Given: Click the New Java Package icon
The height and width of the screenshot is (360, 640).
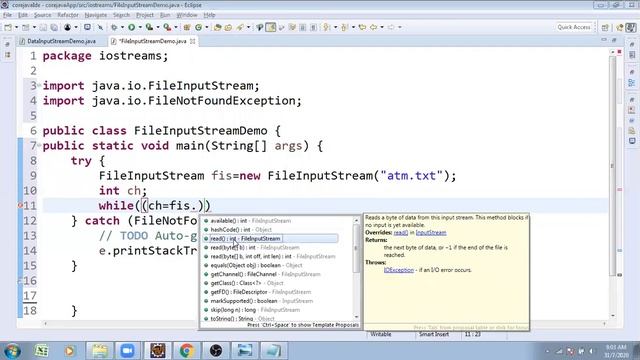Looking at the screenshot, I should tap(187, 27).
